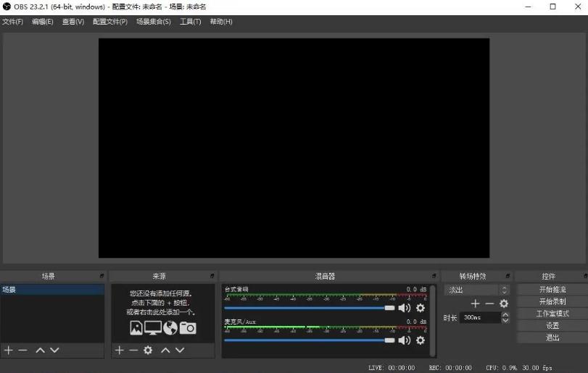Remove transition with minus icon
This screenshot has width=588, height=373.
[489, 303]
